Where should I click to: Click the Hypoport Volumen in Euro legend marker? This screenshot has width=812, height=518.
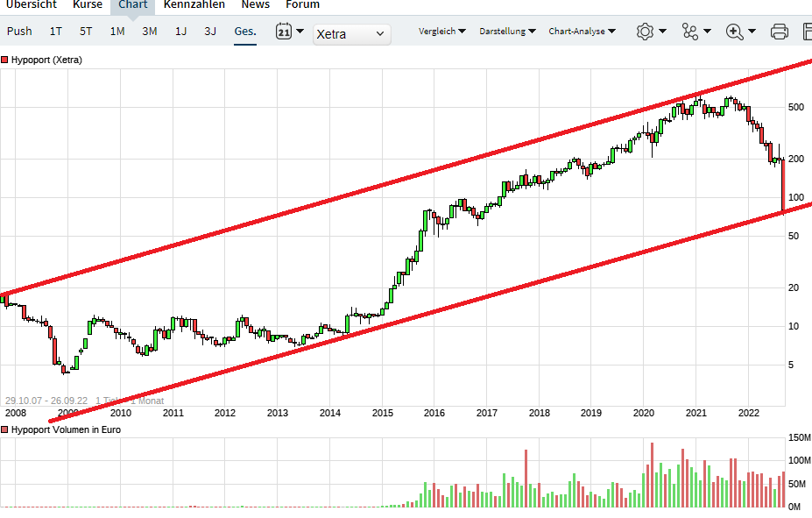8,429
